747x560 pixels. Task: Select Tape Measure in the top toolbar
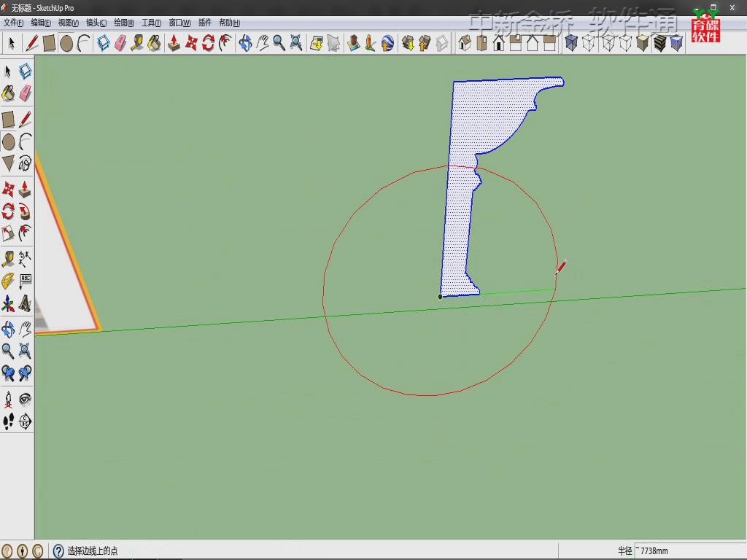(x=137, y=43)
